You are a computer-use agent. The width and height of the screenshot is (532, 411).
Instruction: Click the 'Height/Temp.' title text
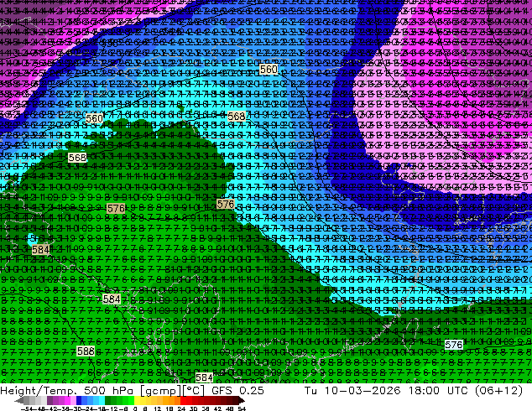[x=39, y=390]
